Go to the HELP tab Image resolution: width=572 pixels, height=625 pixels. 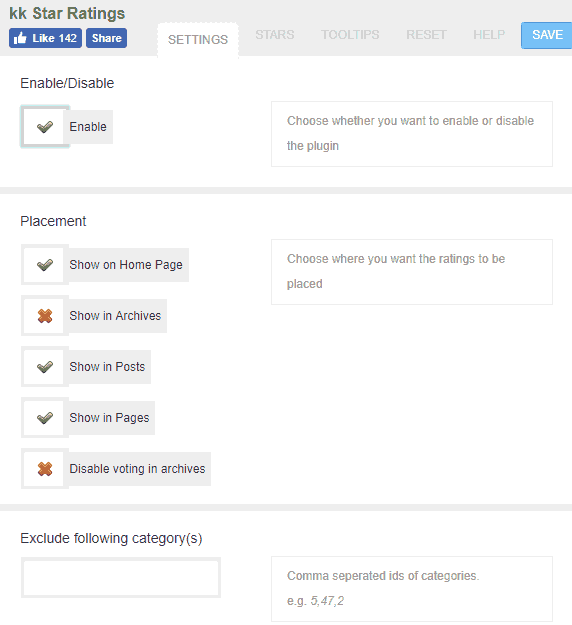click(489, 35)
